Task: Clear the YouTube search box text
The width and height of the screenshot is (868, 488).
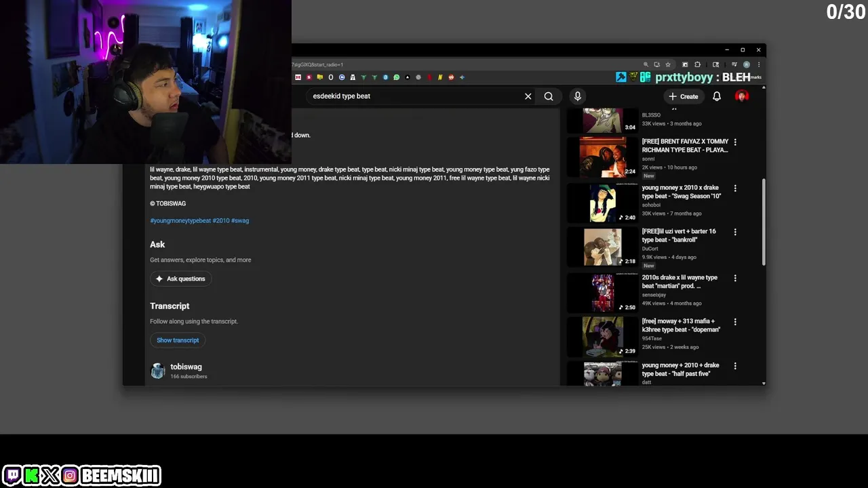Action: pyautogui.click(x=528, y=96)
